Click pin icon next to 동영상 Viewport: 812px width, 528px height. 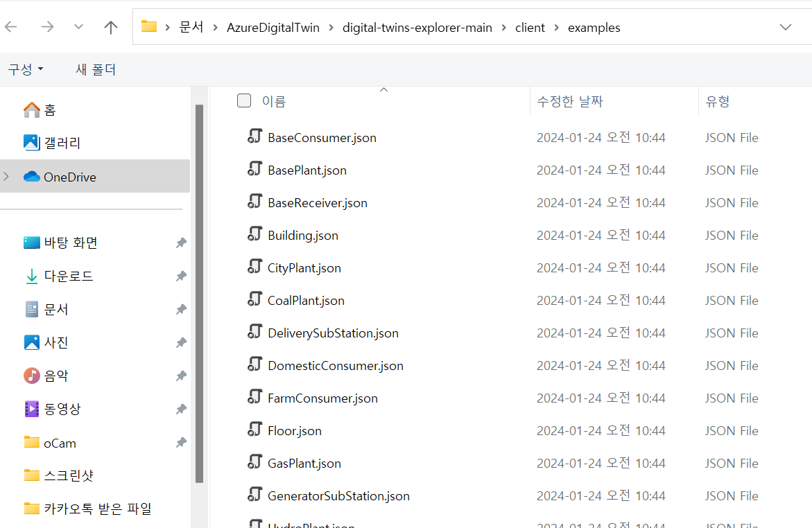(x=181, y=409)
